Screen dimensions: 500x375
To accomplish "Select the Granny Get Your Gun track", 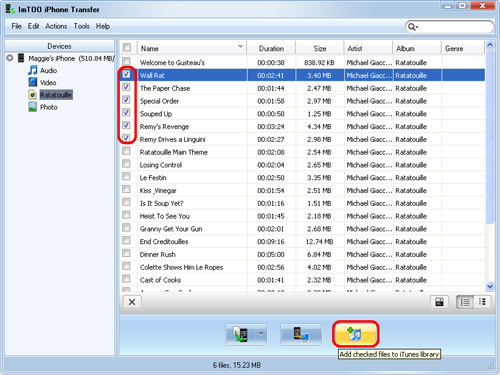I will (x=171, y=229).
